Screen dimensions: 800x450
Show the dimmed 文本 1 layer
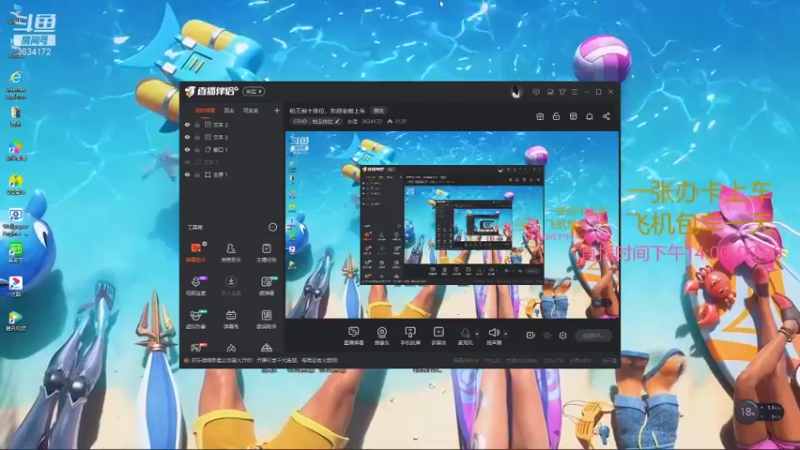tap(187, 162)
